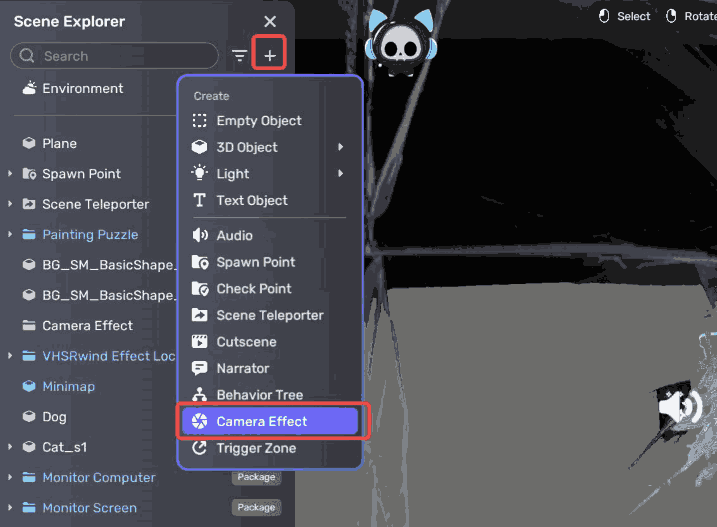Click the Cutscene clapperboard icon
Viewport: 717px width, 527px height.
pos(199,342)
